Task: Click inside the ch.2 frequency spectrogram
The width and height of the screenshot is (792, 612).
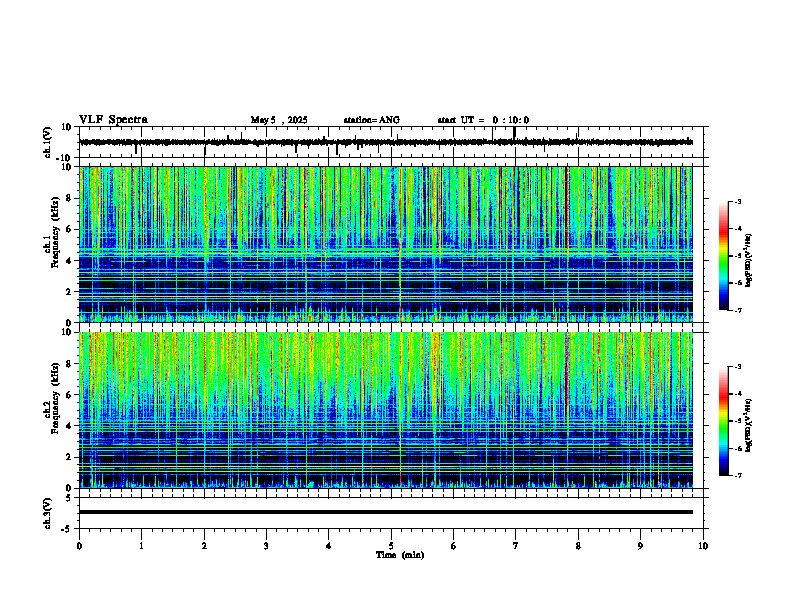Action: [x=386, y=410]
